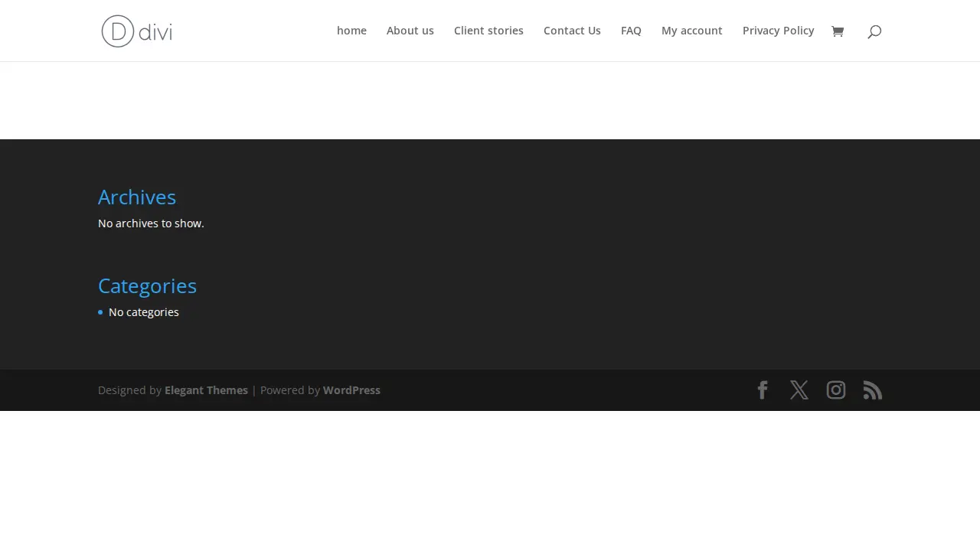Click the "No categories" list item
The height and width of the screenshot is (551, 980).
point(144,312)
